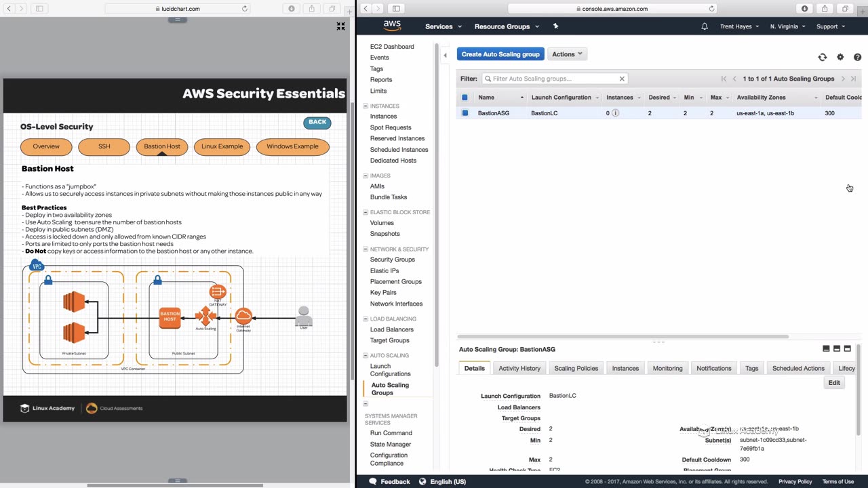Switch to the Notifications tab
Viewport: 868px width, 488px height.
714,368
